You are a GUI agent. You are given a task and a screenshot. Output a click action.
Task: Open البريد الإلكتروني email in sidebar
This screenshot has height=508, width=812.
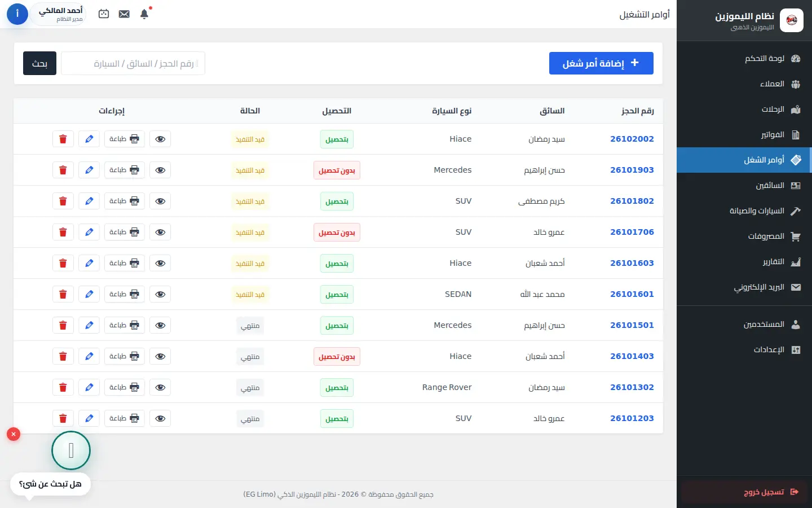click(x=744, y=287)
